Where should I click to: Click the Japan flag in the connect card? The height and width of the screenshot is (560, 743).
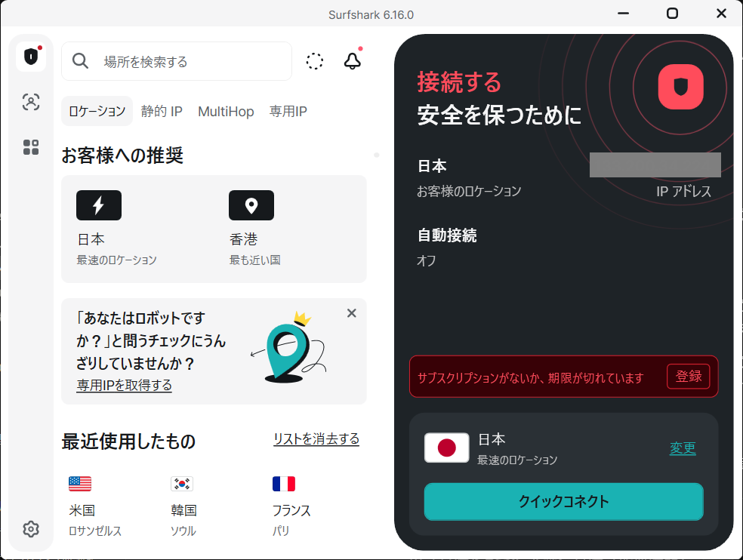tap(447, 448)
